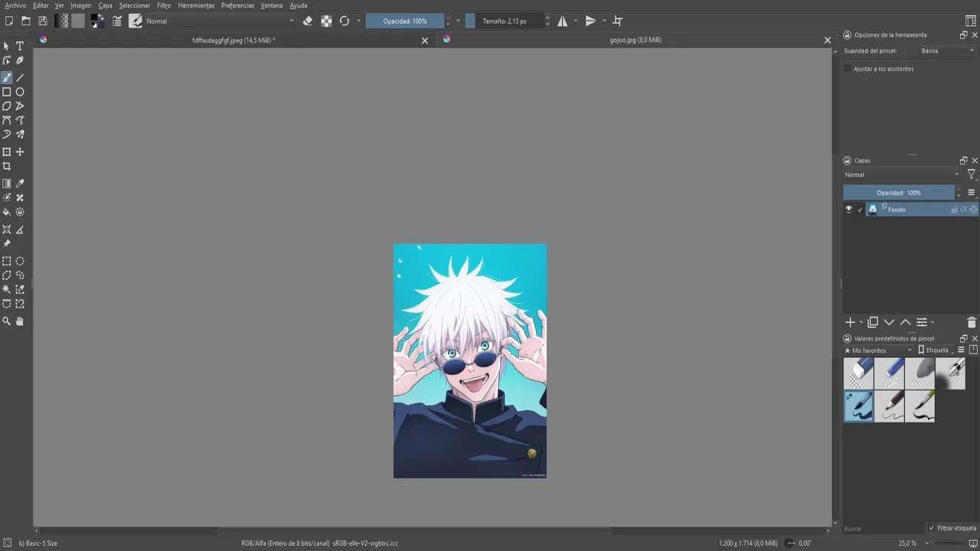Save the document with floppy icon

[43, 21]
